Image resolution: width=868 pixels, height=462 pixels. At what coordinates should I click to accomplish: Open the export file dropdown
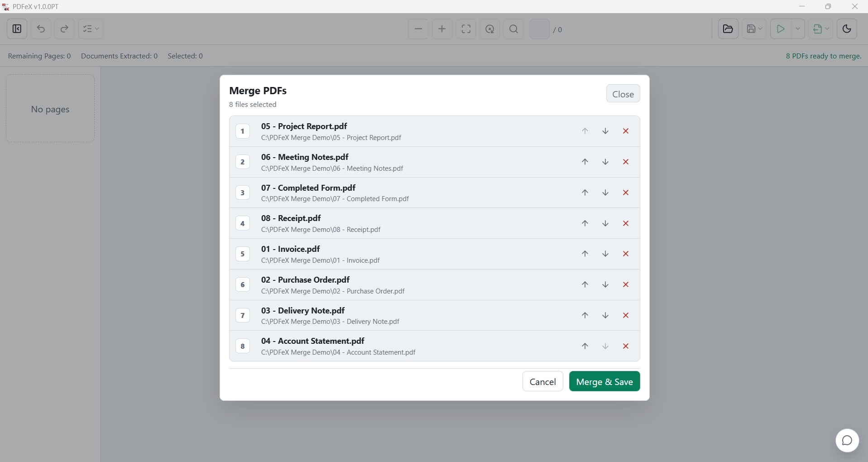[820, 29]
